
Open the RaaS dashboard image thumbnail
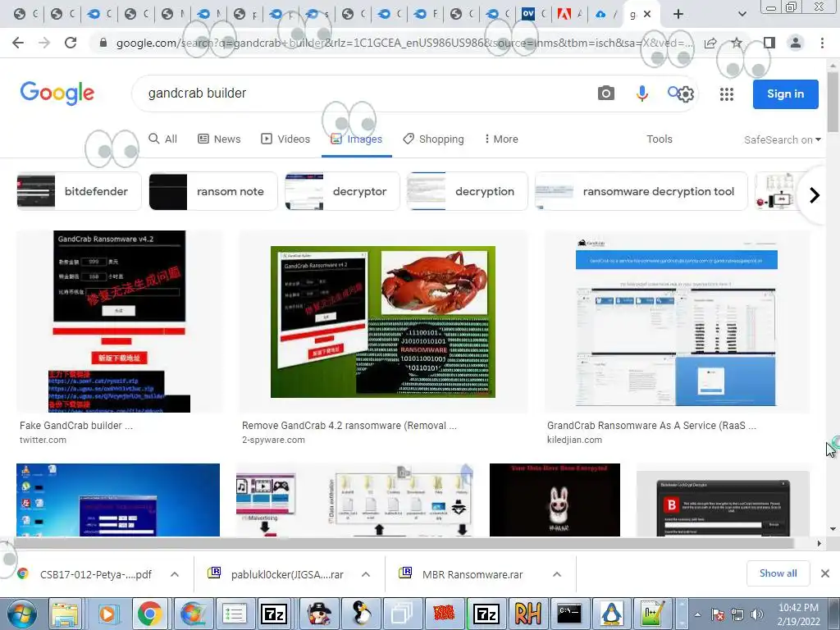point(677,322)
